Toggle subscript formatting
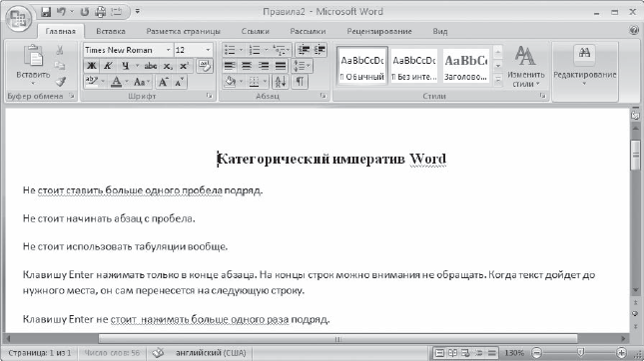The image size is (644, 361). (168, 66)
